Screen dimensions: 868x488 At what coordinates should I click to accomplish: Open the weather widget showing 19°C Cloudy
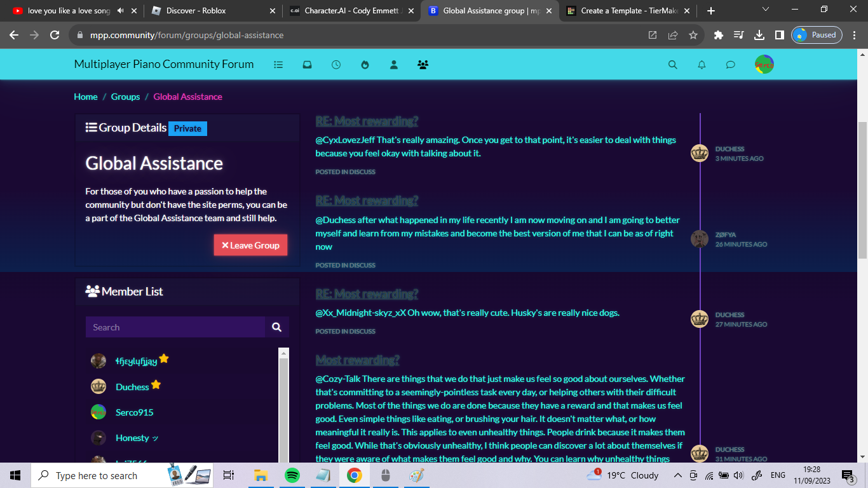[x=623, y=475]
